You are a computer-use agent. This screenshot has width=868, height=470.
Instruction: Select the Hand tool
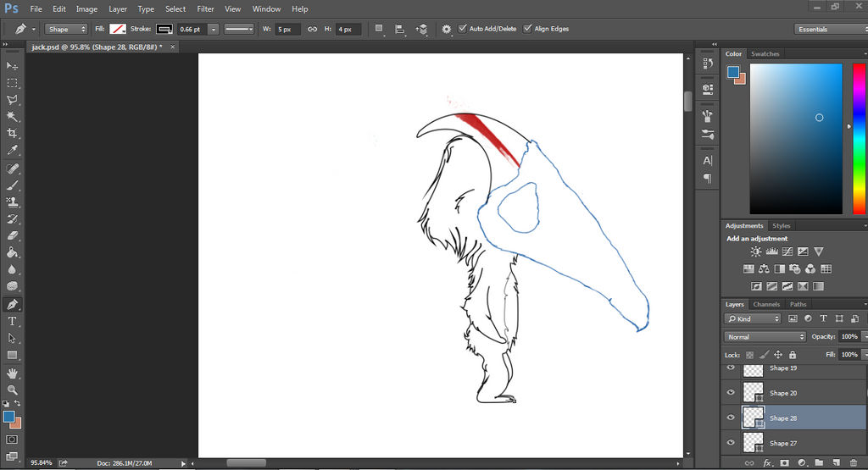pyautogui.click(x=12, y=373)
